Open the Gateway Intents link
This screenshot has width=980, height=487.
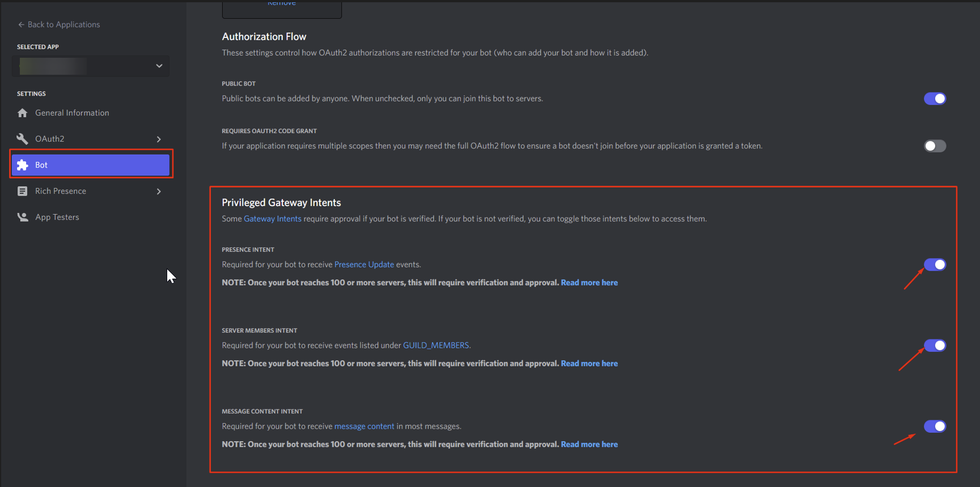click(273, 219)
